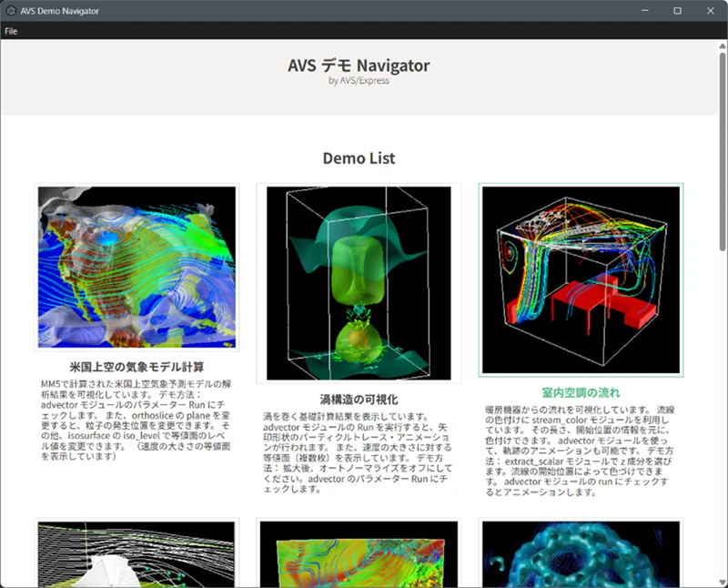728x588 pixels.
Task: Open the US weather model demo thumbnail
Action: (136, 267)
